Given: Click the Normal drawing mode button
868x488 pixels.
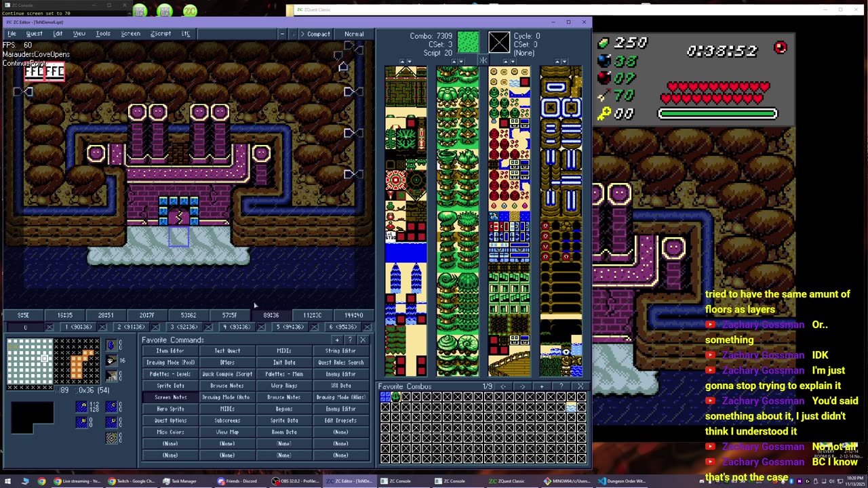Looking at the screenshot, I should [354, 34].
